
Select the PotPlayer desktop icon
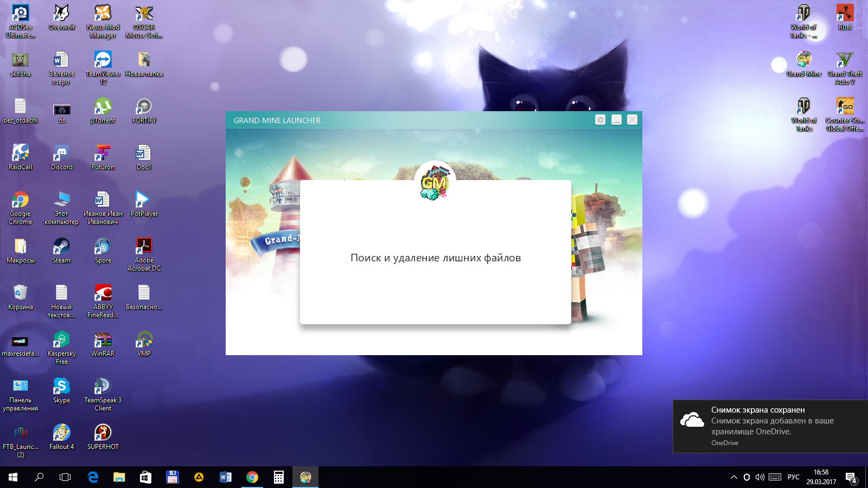pyautogui.click(x=144, y=204)
